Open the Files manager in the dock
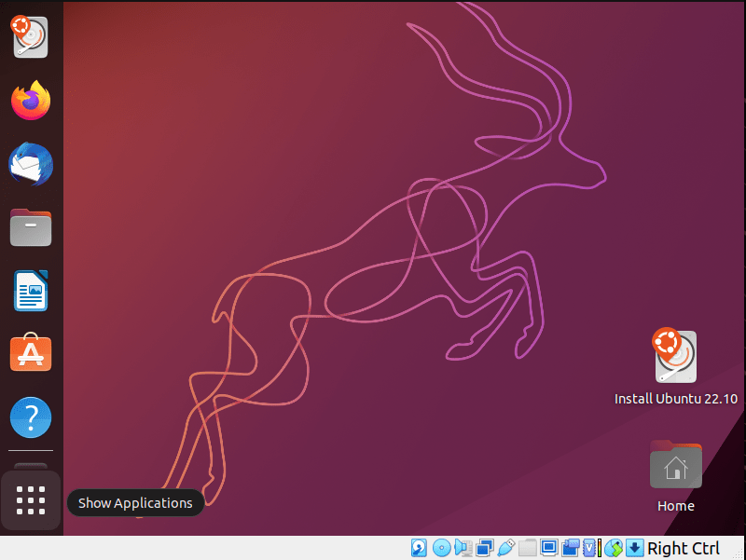This screenshot has width=746, height=560. tap(31, 227)
